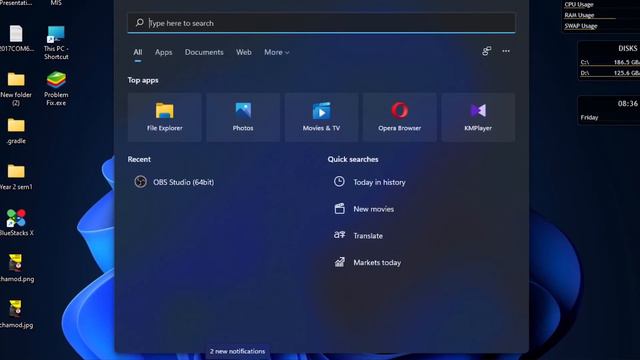Launch Photos app tile
Viewport: 640px width, 360px height.
tap(243, 117)
